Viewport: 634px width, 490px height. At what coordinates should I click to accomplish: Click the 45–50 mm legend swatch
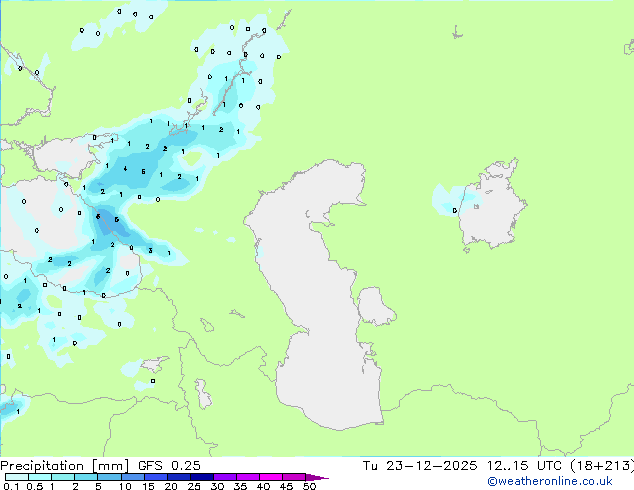(x=293, y=477)
